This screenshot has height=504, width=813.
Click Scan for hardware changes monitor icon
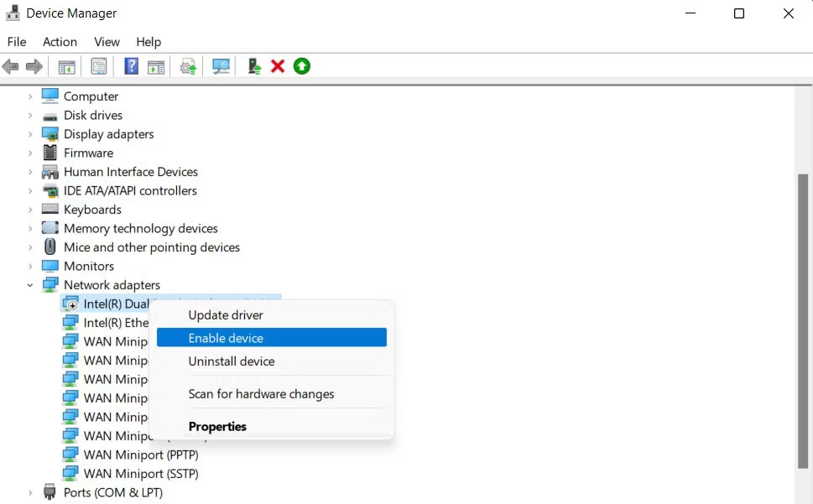[221, 66]
